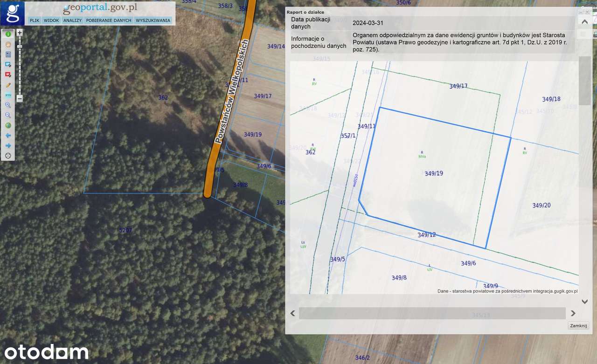Click the 'Informacje o pochodzeniu danych' label
This screenshot has height=364, width=597.
pos(319,42)
